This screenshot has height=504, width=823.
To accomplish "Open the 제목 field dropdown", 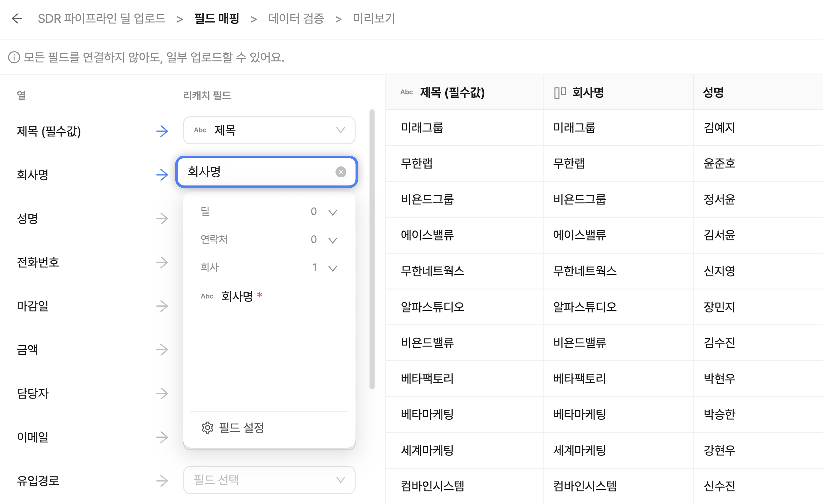I will 269,130.
